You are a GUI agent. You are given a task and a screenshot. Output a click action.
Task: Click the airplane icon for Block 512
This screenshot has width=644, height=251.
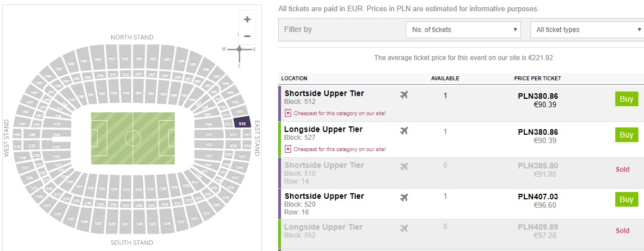(x=404, y=95)
